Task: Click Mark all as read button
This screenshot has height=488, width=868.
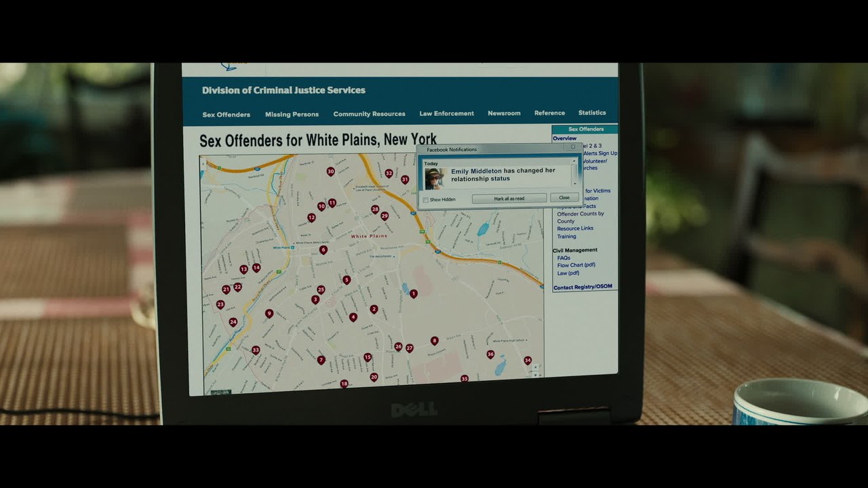Action: pos(509,199)
